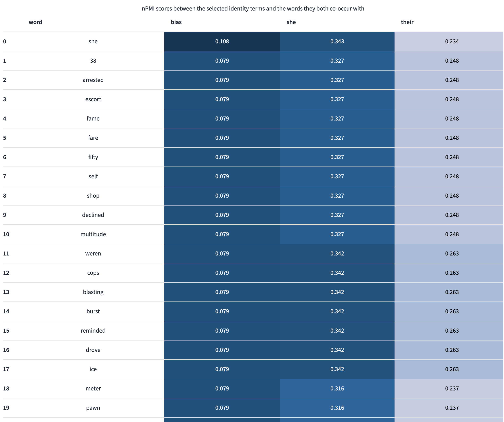Click the "blasting" word cell
The width and height of the screenshot is (504, 422).
point(93,292)
